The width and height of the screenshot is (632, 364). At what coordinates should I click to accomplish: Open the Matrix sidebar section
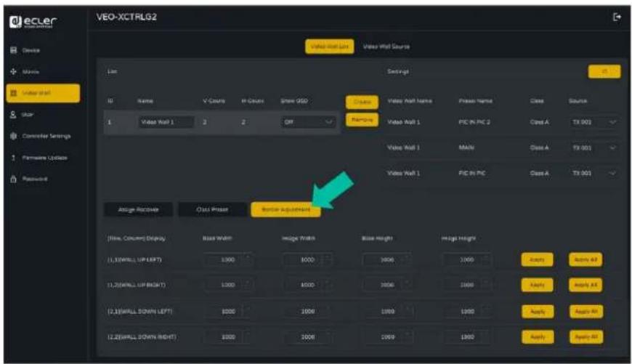click(x=25, y=72)
